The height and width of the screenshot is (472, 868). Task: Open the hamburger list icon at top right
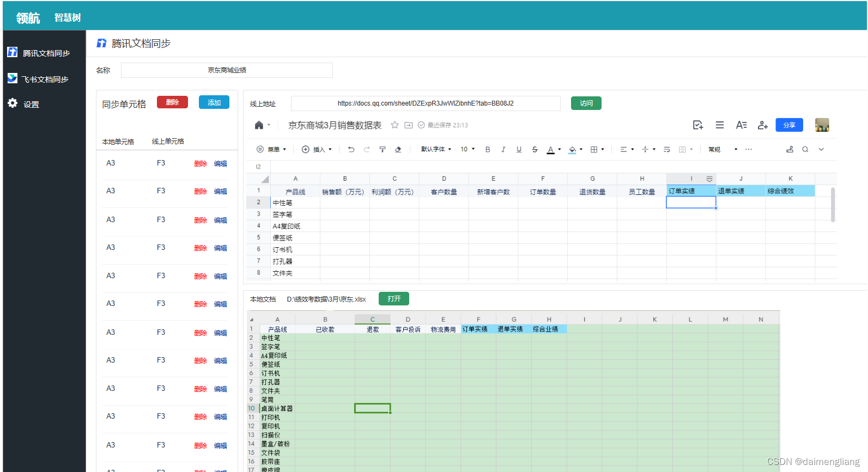[720, 125]
